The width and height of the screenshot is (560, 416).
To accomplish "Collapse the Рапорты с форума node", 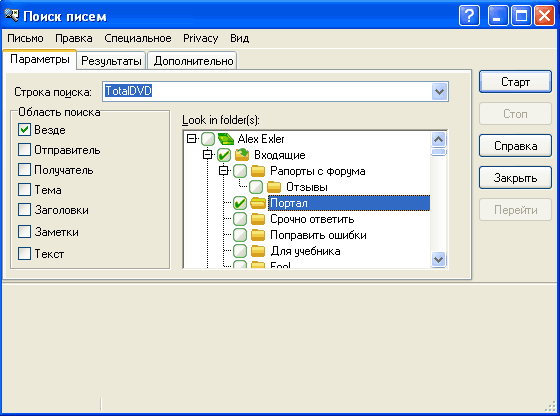I will click(224, 171).
